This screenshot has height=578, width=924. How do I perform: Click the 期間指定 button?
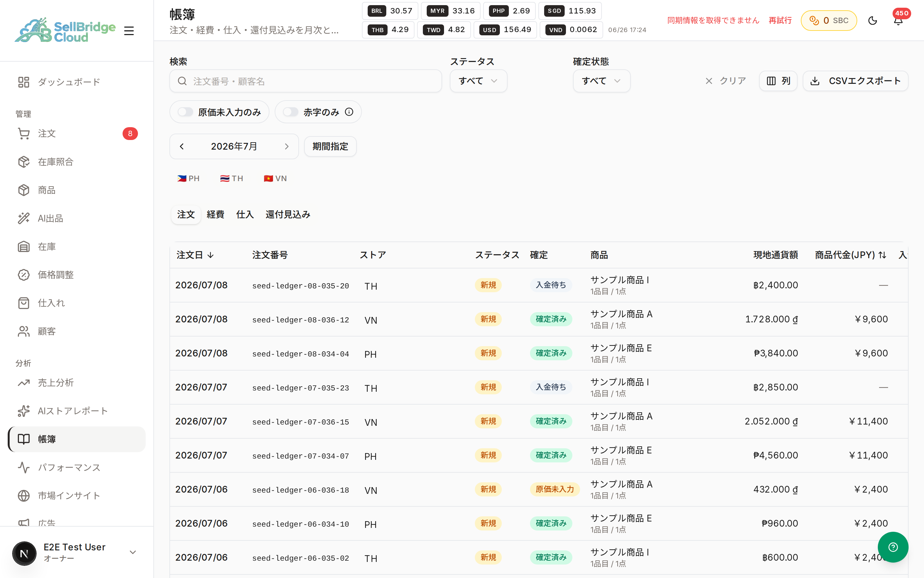[330, 146]
